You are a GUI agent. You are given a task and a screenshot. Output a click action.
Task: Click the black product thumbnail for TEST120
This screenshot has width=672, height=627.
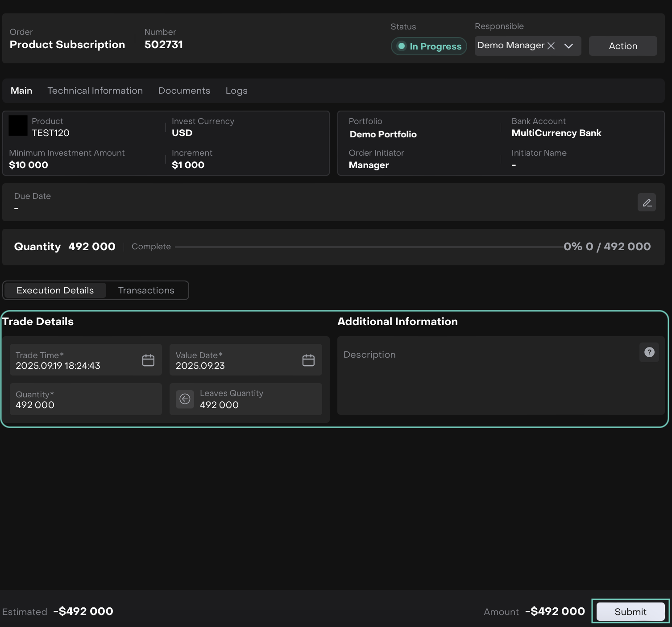click(18, 126)
